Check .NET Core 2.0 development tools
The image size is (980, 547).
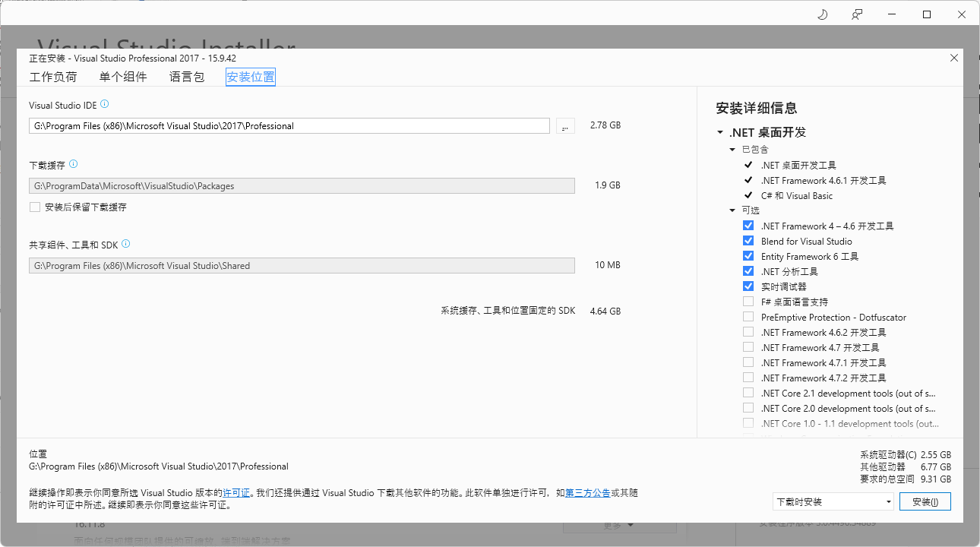[x=748, y=408]
